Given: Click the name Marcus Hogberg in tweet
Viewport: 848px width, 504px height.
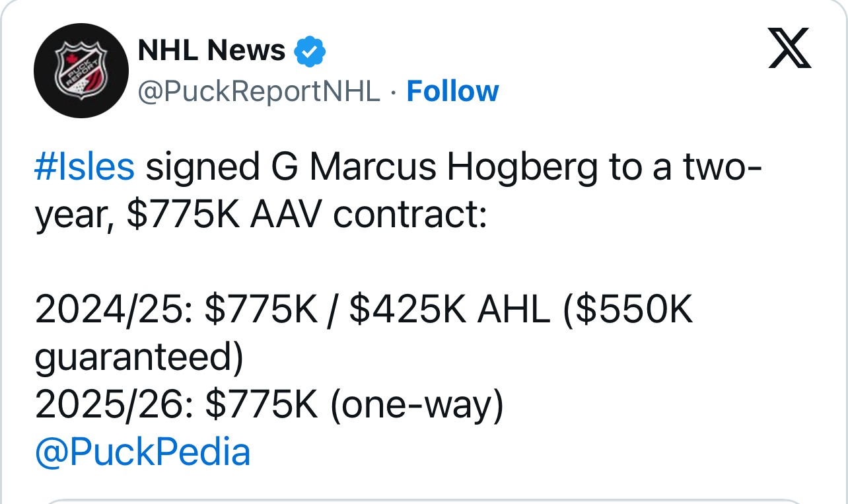Looking at the screenshot, I should [x=372, y=168].
